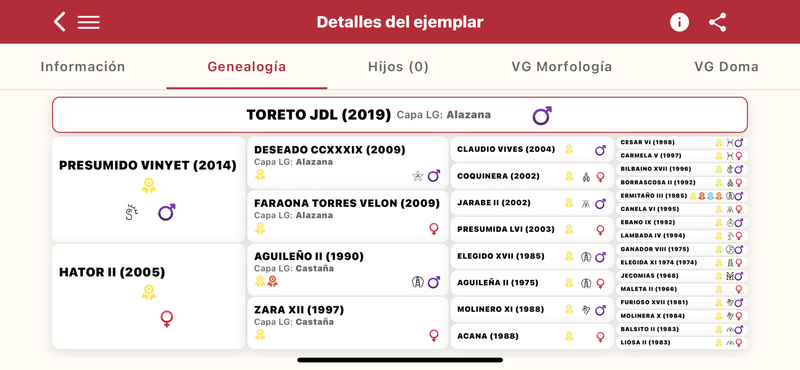Tap the back arrow icon
Screen dimensions: 800x370
(x=60, y=22)
